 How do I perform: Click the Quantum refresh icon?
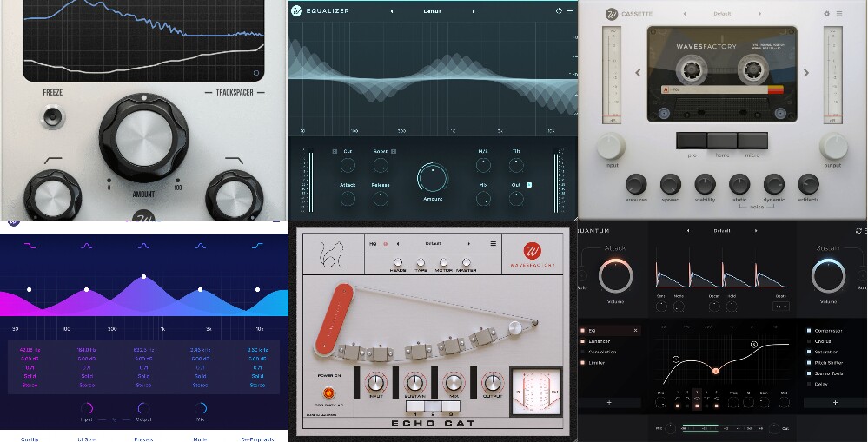[x=858, y=231]
